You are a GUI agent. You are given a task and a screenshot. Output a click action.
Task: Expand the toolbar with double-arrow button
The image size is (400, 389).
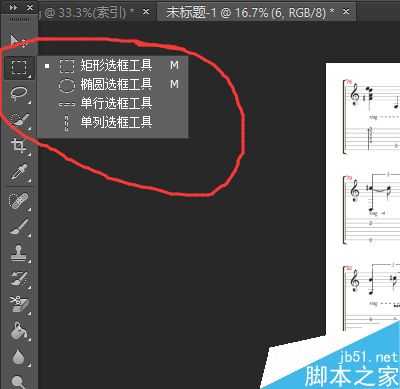[x=13, y=7]
